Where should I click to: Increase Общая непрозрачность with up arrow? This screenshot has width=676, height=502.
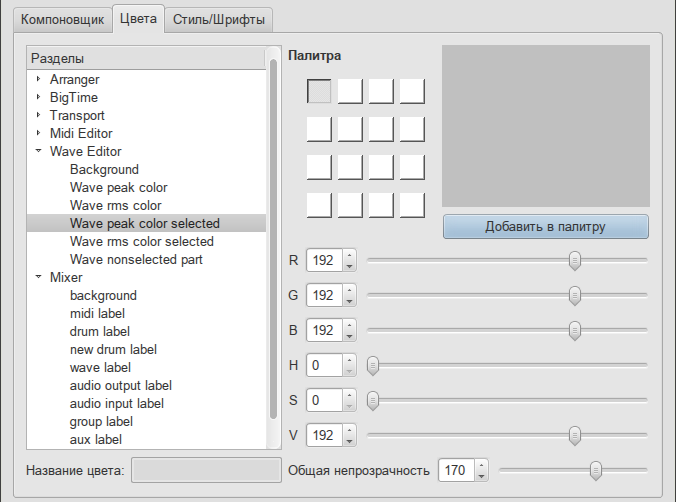click(482, 465)
